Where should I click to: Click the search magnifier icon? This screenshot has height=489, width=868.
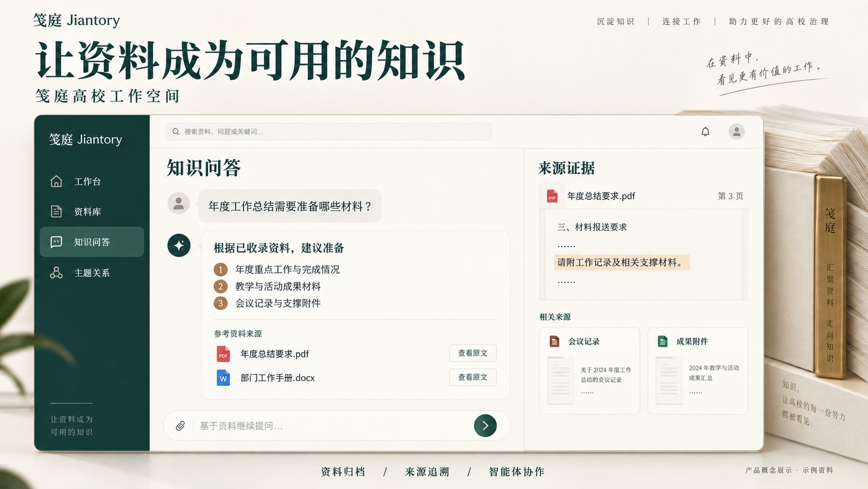(x=176, y=131)
